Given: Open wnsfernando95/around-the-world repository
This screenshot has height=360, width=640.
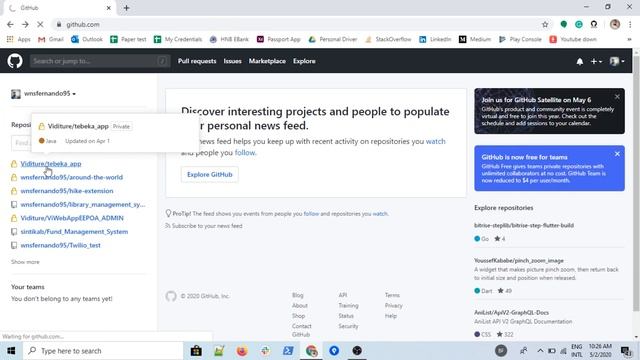Looking at the screenshot, I should click(x=71, y=177).
